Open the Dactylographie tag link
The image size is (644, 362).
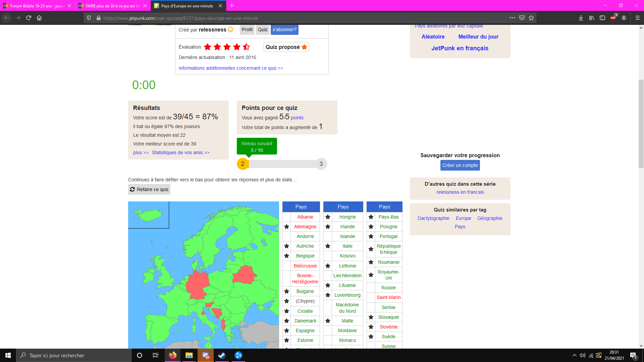(433, 218)
